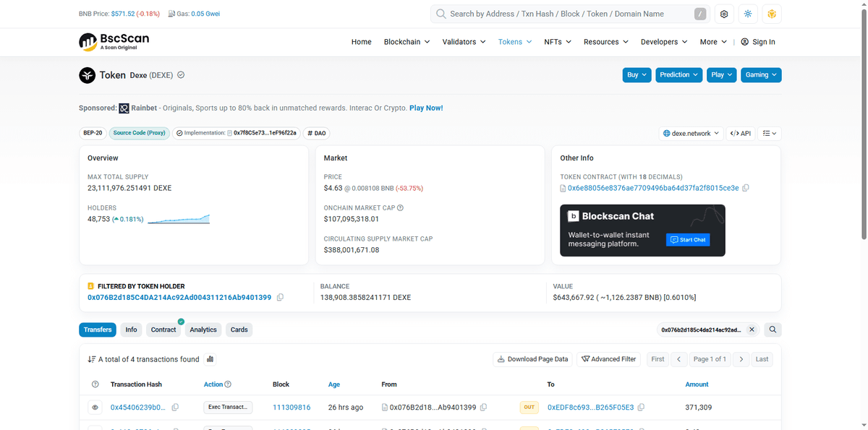868x430 pixels.
Task: Click the First page button
Action: (658, 359)
